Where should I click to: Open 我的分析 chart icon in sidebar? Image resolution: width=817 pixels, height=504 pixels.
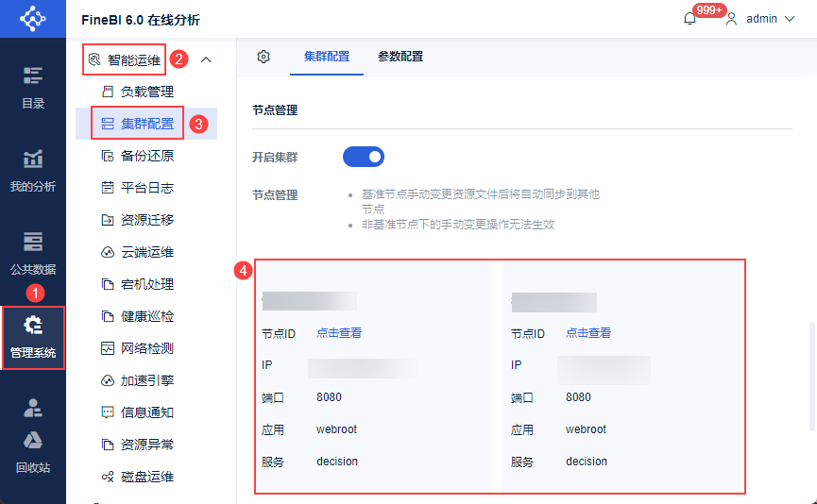(x=33, y=159)
